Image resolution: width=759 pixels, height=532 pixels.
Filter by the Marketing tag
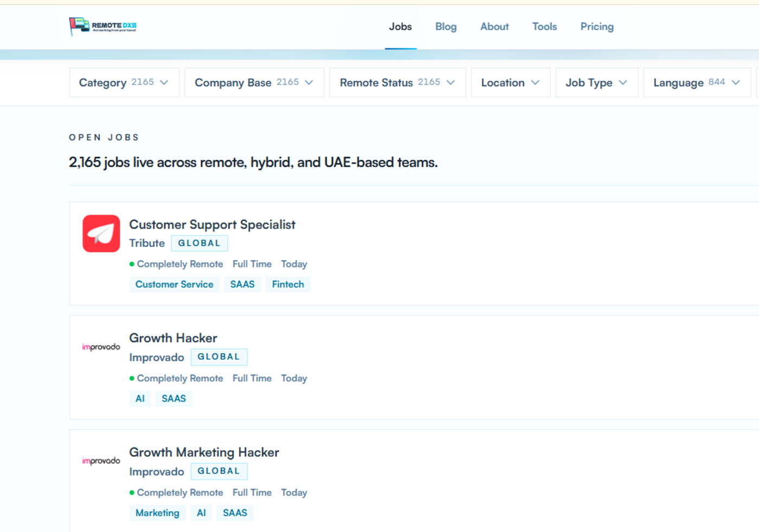[x=157, y=513]
